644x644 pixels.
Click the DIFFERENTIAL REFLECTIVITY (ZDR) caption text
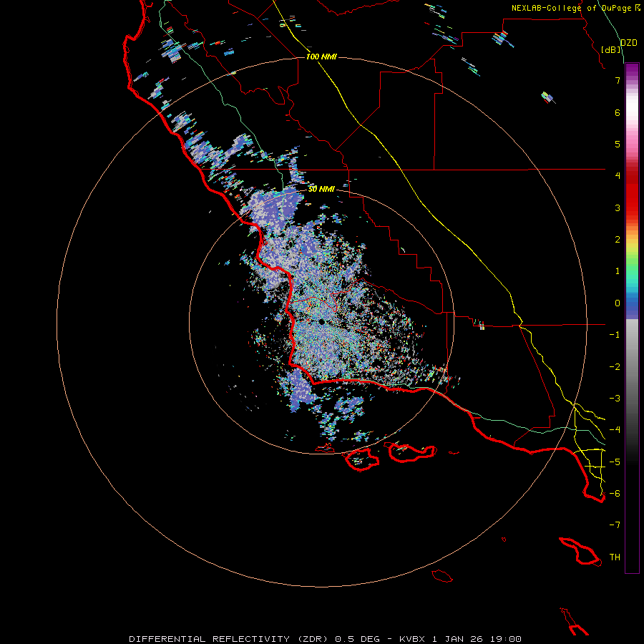point(228,639)
